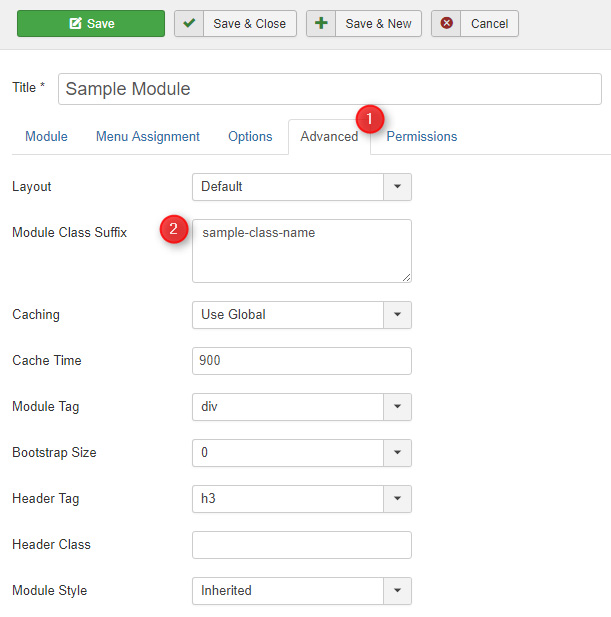The image size is (611, 617).
Task: Open the Permissions tab
Action: pyautogui.click(x=422, y=137)
